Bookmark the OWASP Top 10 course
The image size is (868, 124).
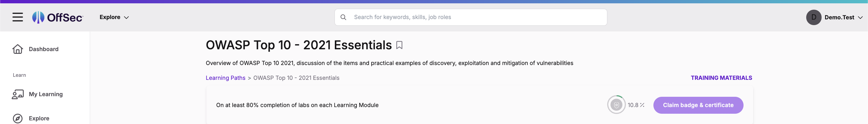(x=399, y=45)
